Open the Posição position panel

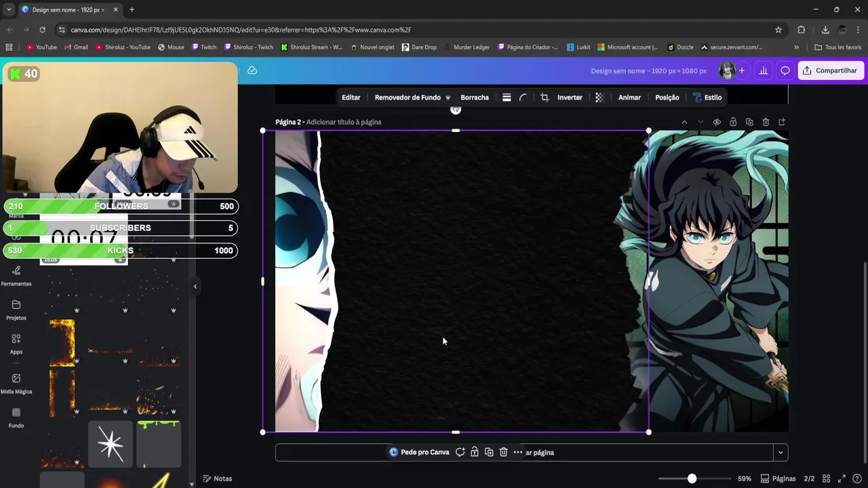[x=667, y=98]
